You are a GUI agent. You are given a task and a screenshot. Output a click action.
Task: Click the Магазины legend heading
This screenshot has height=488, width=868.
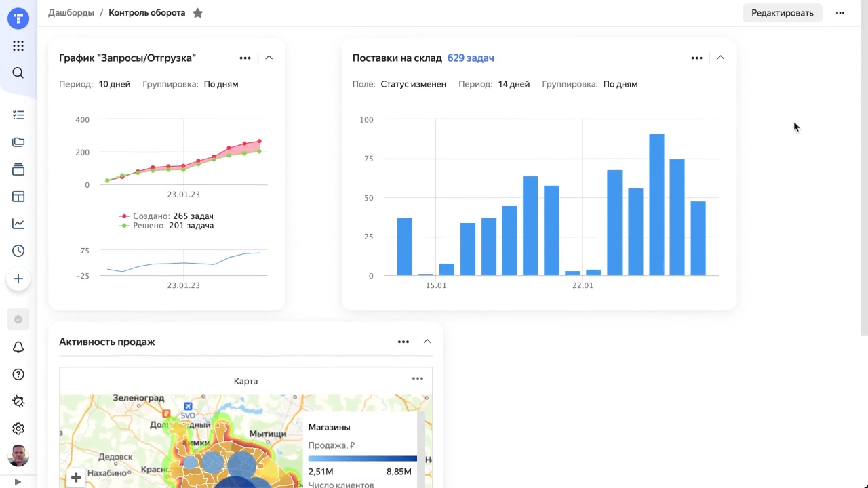coord(329,428)
